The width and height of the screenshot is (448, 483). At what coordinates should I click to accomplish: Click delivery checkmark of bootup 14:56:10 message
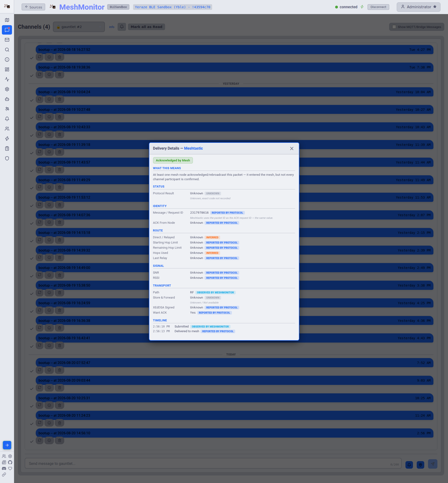tap(32, 442)
